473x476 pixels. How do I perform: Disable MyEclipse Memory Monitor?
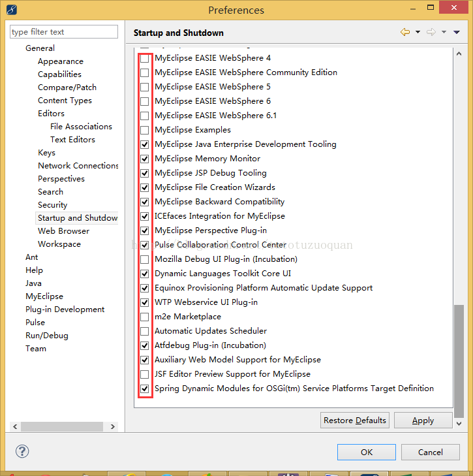145,159
